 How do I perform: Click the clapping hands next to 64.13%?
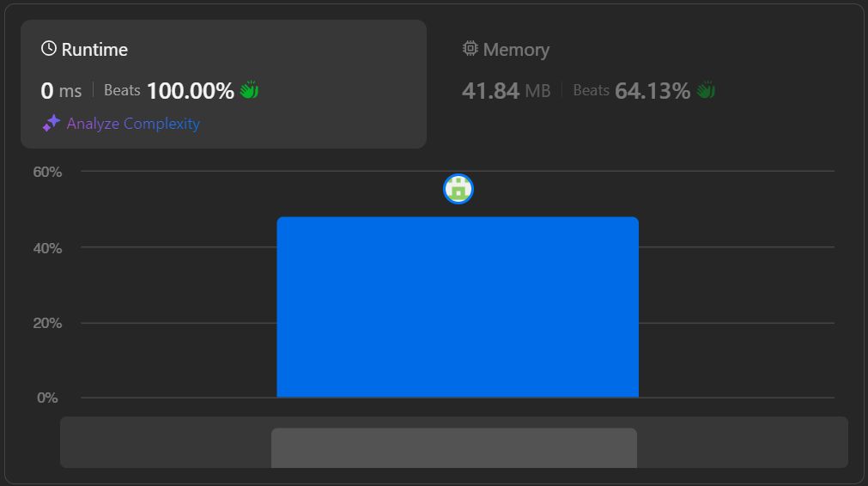(x=706, y=90)
